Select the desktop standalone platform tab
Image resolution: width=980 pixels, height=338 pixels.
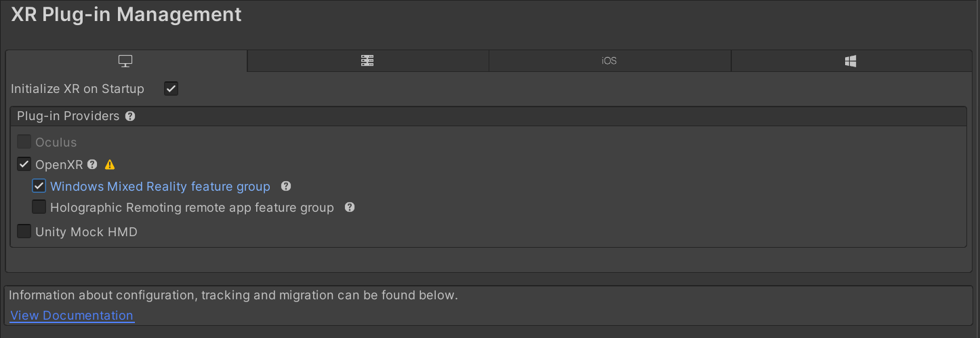point(126,61)
